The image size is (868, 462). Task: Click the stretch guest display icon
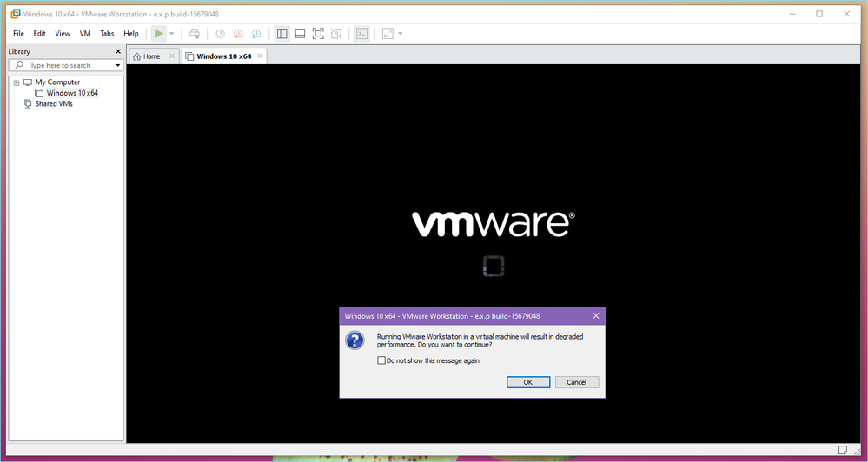388,34
